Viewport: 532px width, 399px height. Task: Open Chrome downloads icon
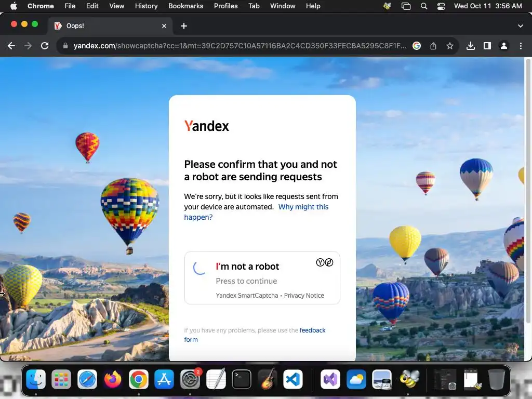click(471, 46)
